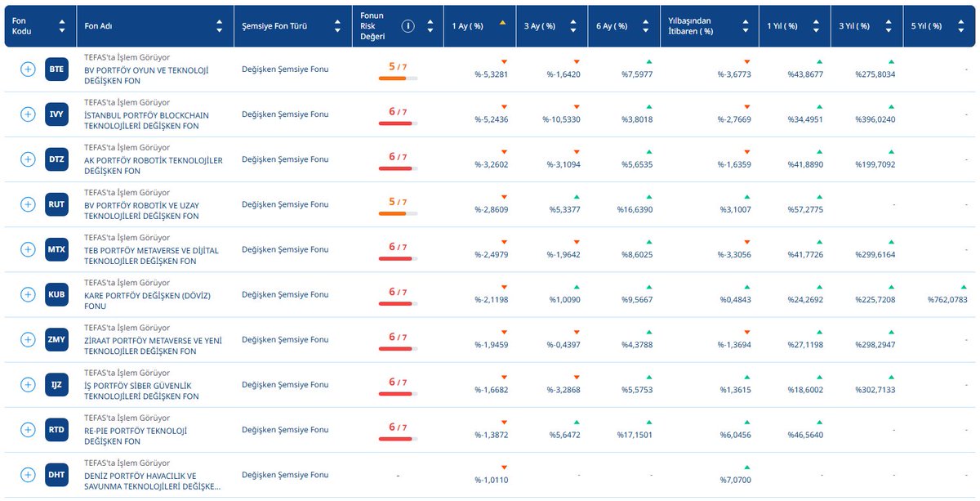
Task: Click the RTD fund code badge
Action: click(x=56, y=429)
